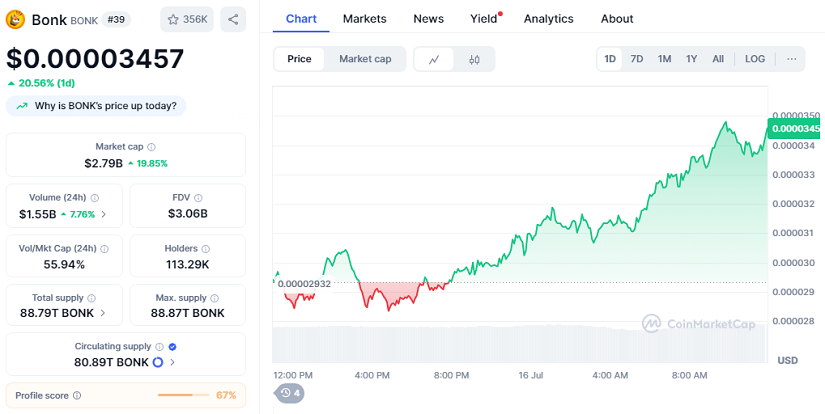Screen dimensions: 825x414
Task: Click 'Why is BONK's price up today?'
Action: [x=96, y=106]
